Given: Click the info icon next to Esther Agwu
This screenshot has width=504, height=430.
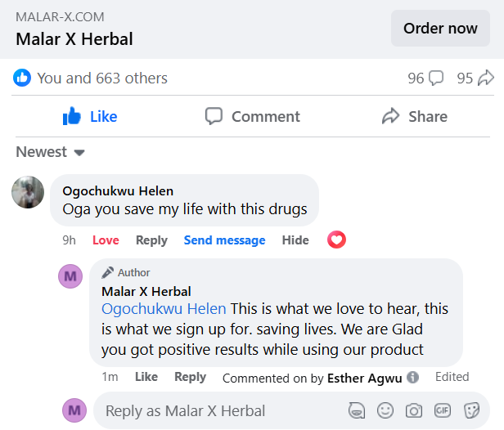Looking at the screenshot, I should pyautogui.click(x=413, y=378).
